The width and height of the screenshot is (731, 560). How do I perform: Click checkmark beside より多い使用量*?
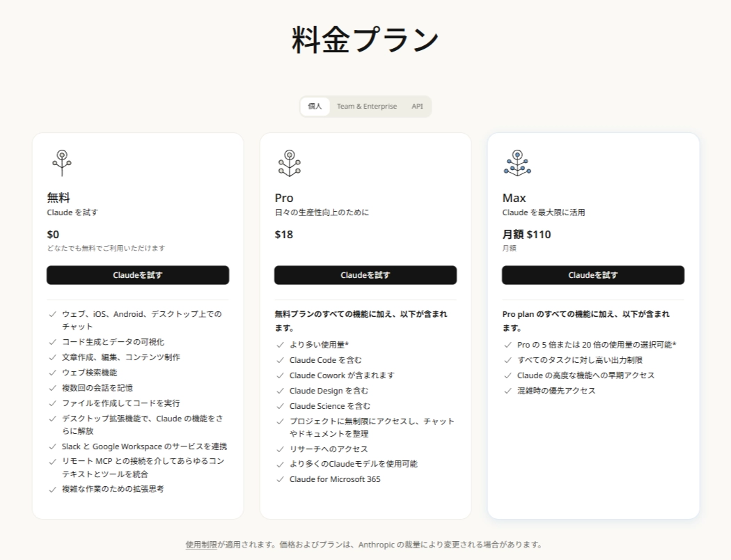pyautogui.click(x=280, y=345)
